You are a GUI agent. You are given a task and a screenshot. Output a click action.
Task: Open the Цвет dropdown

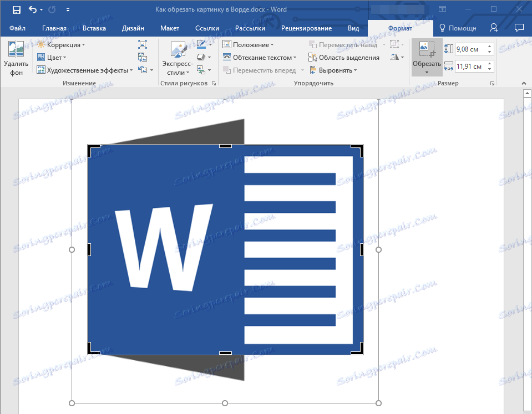click(x=52, y=58)
